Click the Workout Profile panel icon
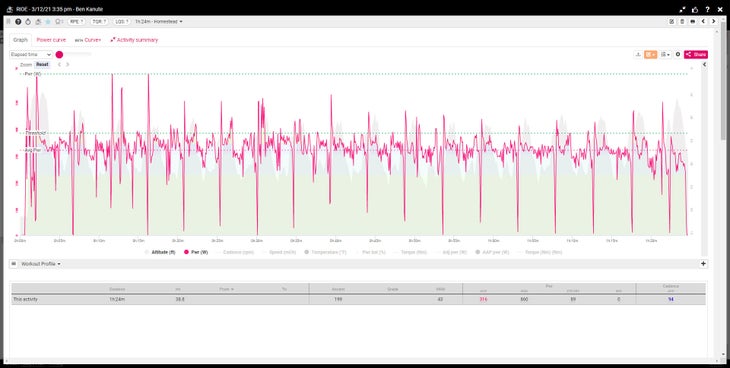 [x=13, y=264]
